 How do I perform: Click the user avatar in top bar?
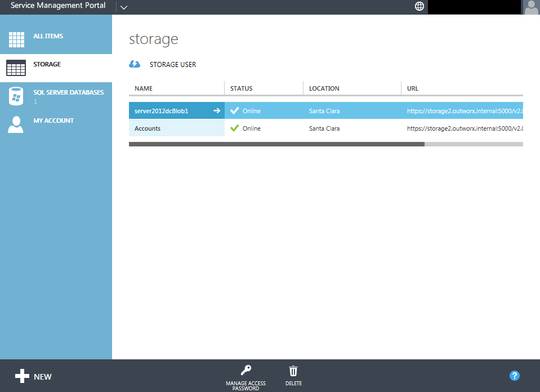pos(531,7)
